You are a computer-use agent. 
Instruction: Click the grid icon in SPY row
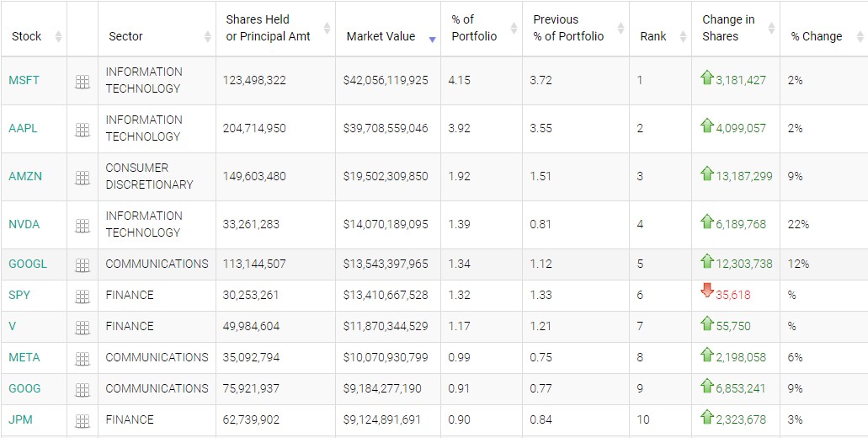pos(83,296)
